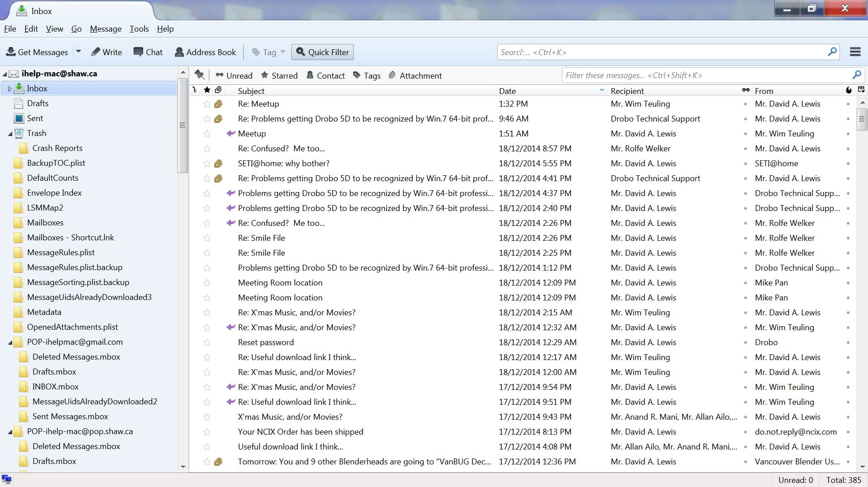Viewport: 868px width, 487px height.
Task: Click the search magnifier in global search
Action: 832,52
